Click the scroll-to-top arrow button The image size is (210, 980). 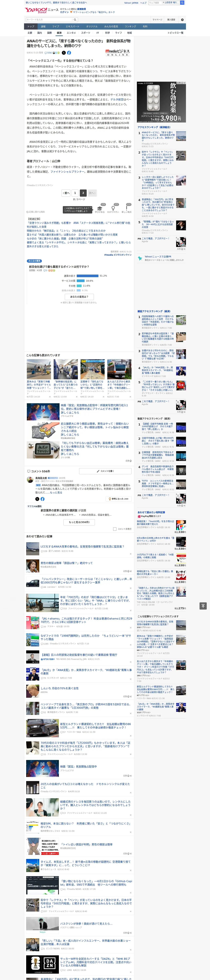tap(203, 606)
